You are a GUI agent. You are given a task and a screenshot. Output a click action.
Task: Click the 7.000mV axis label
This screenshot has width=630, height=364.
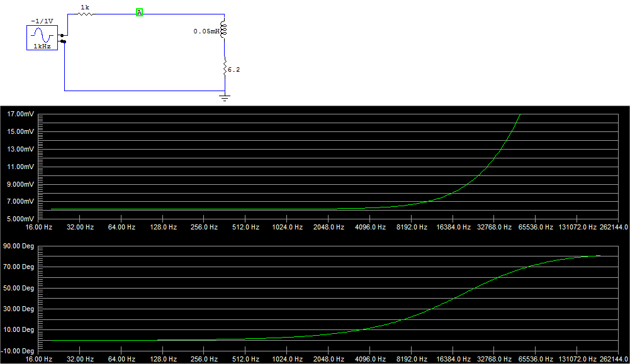21,201
